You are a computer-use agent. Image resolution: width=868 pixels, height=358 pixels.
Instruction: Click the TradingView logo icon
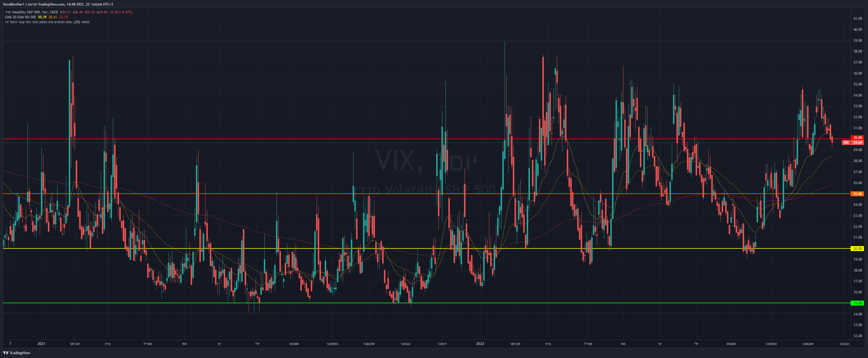[x=6, y=353]
